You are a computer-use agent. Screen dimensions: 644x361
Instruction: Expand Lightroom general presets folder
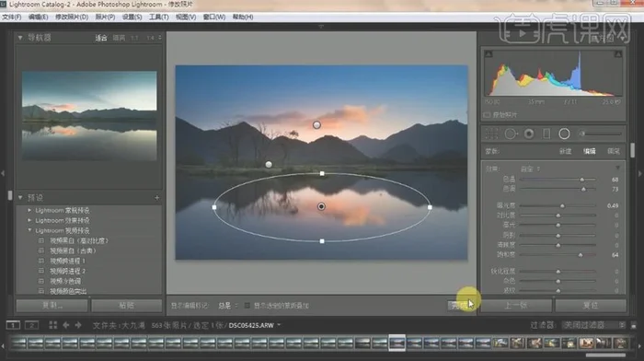click(x=29, y=210)
